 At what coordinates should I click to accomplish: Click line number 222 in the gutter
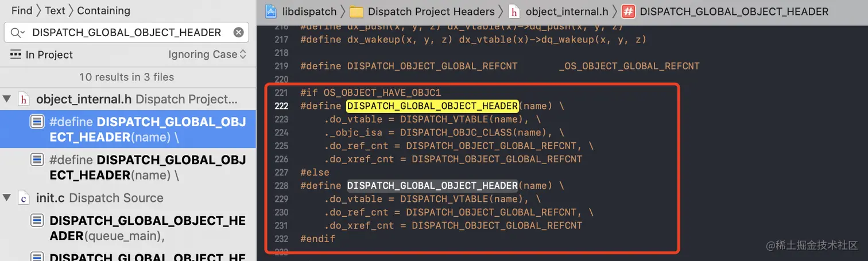pos(281,106)
